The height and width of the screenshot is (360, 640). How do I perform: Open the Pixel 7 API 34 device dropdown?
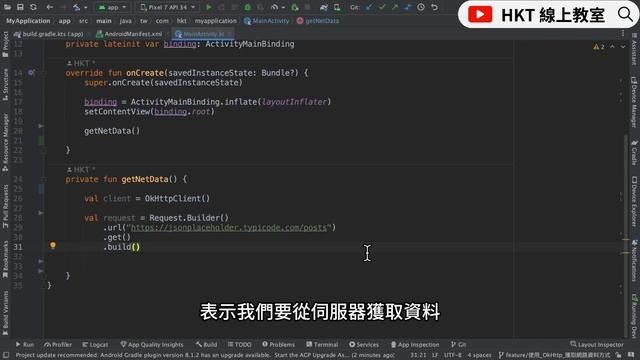tap(168, 7)
